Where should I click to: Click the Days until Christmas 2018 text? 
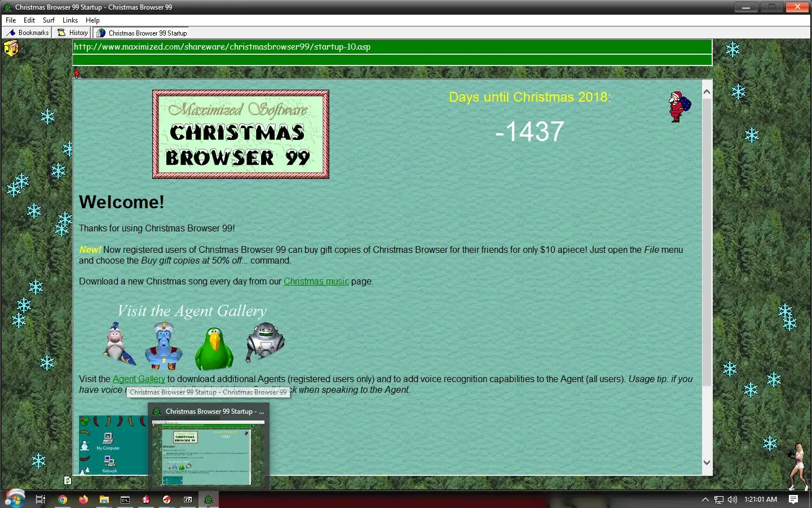tap(529, 97)
